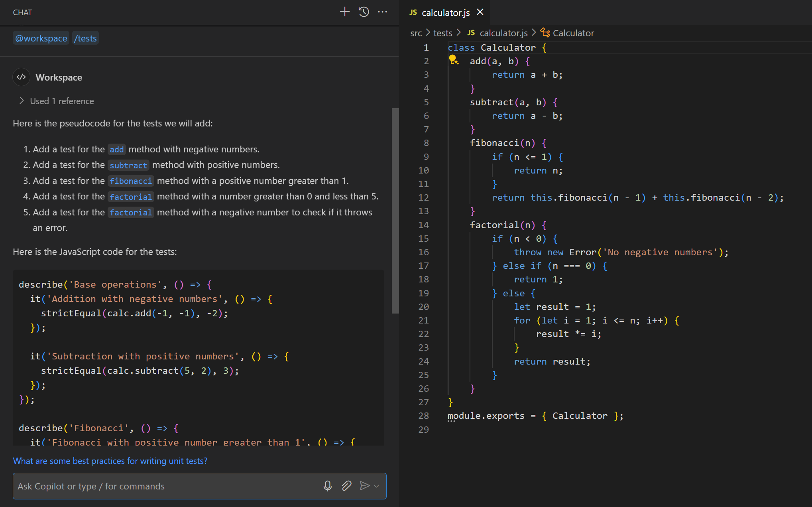Image resolution: width=812 pixels, height=507 pixels.
Task: Click line number 1 in the gutter
Action: (426, 47)
